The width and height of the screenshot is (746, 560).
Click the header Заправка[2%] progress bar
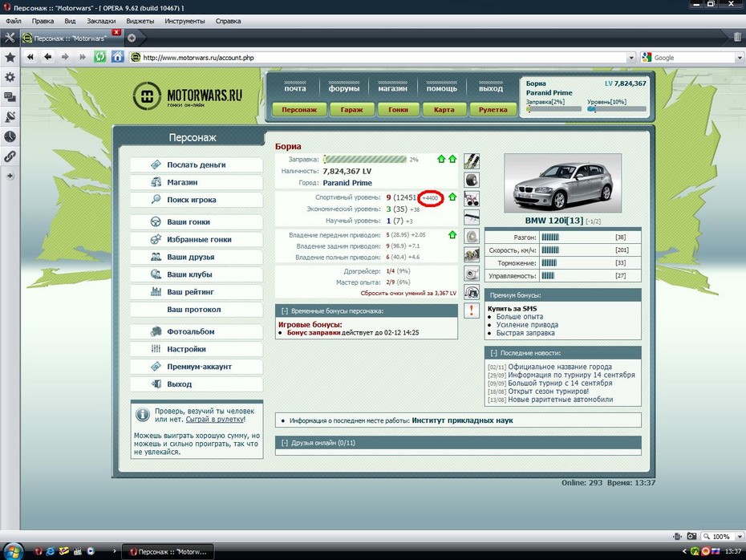pos(553,109)
